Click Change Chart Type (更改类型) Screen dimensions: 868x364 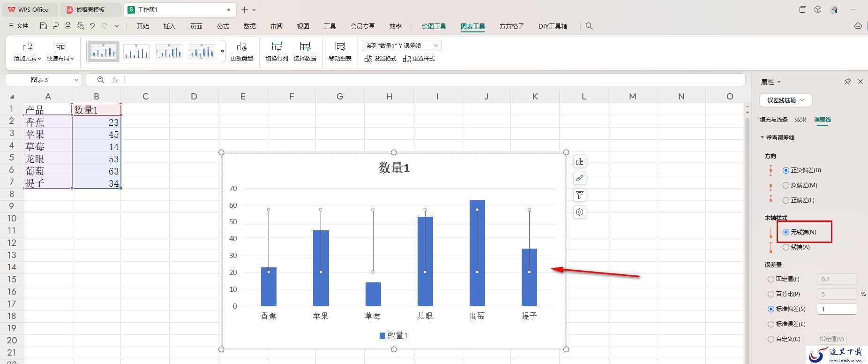(242, 52)
